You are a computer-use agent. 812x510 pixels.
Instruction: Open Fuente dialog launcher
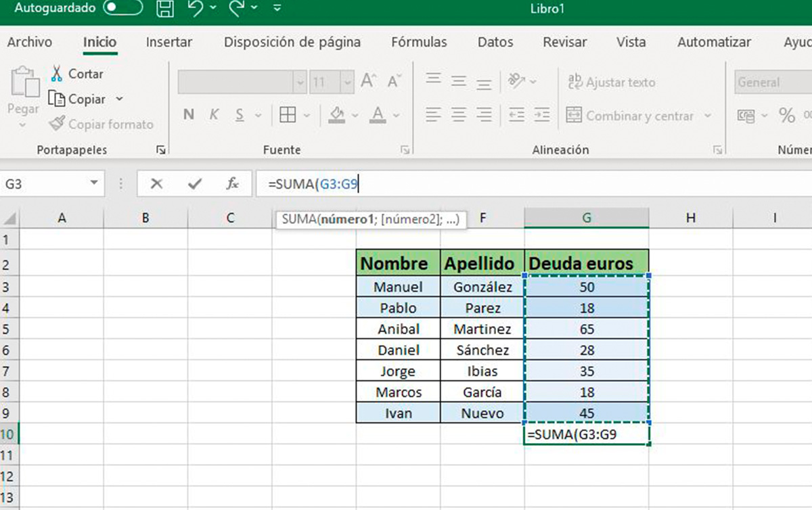point(405,150)
